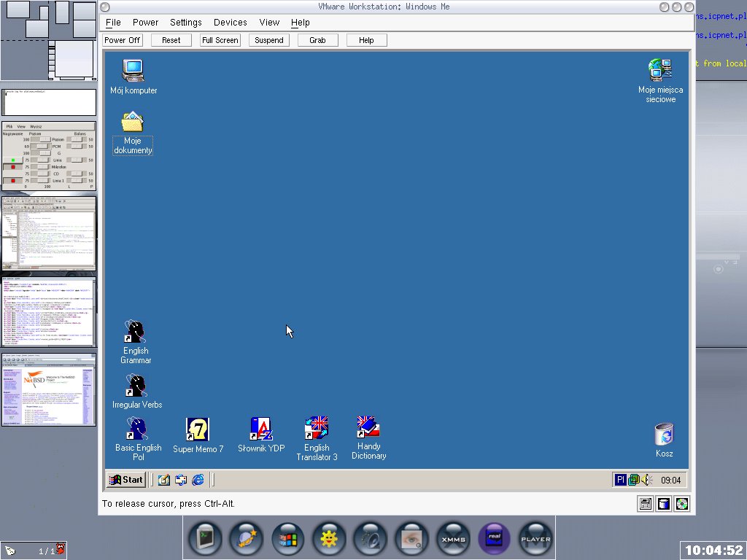The height and width of the screenshot is (560, 747).
Task: Launch the terminal from the dock
Action: tap(205, 539)
